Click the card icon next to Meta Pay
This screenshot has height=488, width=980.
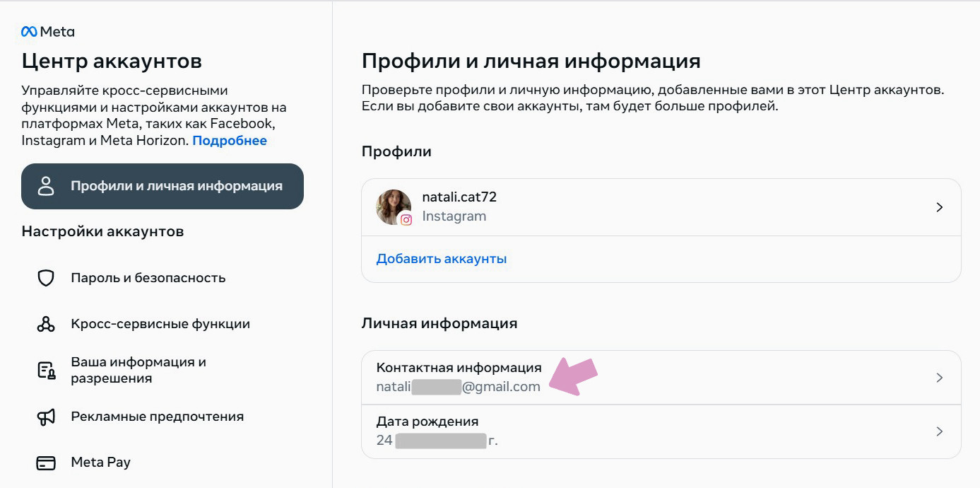(x=46, y=462)
